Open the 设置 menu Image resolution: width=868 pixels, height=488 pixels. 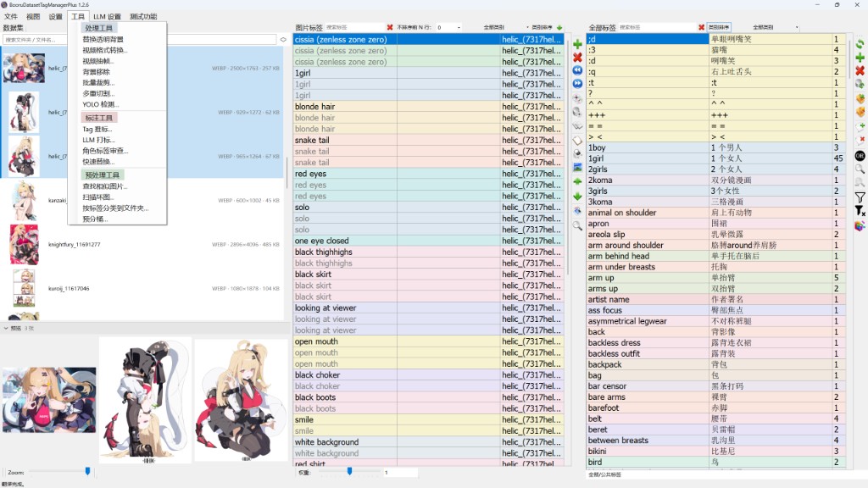[55, 17]
